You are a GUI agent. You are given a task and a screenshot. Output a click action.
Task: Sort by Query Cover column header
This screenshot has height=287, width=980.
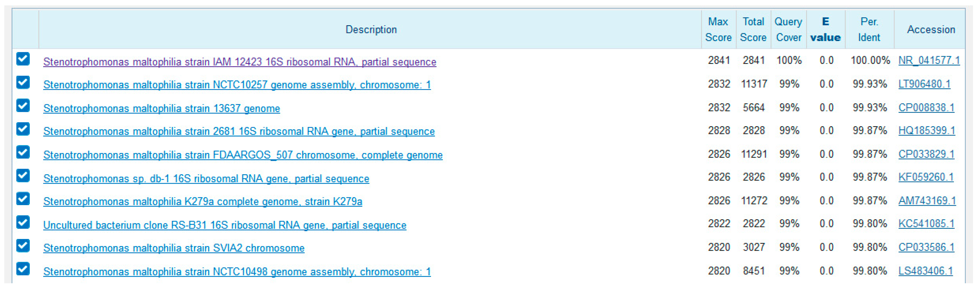788,30
